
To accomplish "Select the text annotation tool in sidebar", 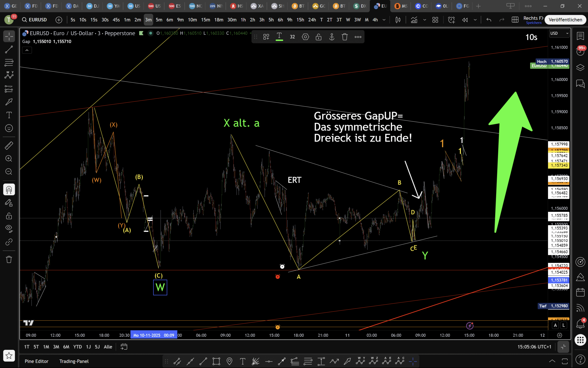I will [9, 115].
